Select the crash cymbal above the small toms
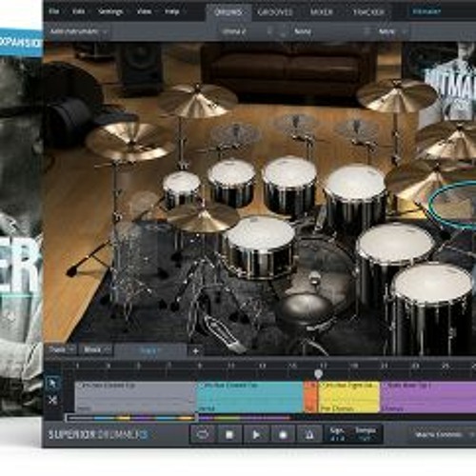This screenshot has height=476, width=476. pos(197,101)
